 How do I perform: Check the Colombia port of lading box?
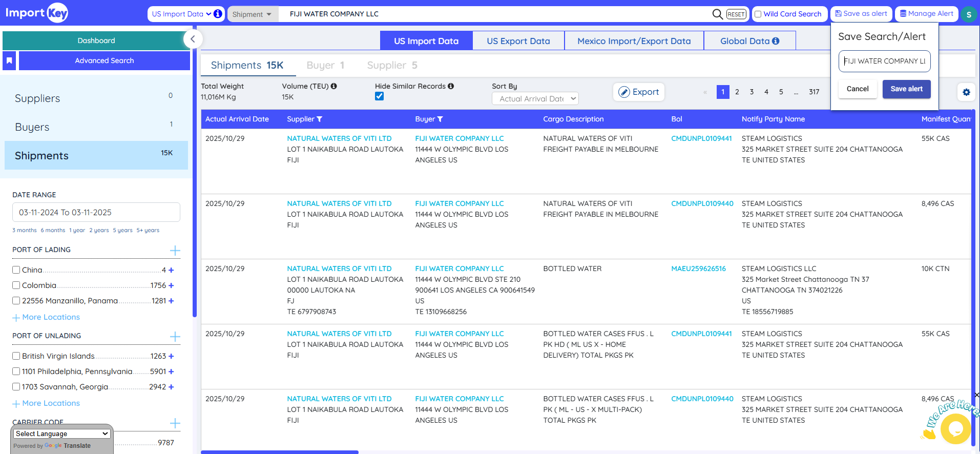point(16,285)
